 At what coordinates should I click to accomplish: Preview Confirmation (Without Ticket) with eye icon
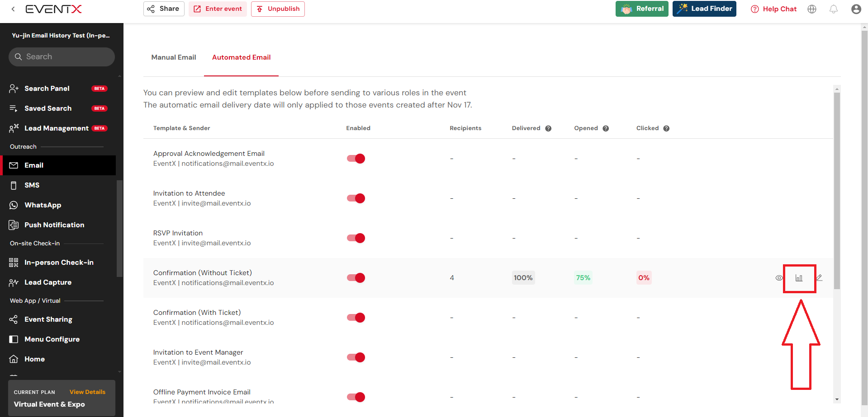(x=779, y=278)
